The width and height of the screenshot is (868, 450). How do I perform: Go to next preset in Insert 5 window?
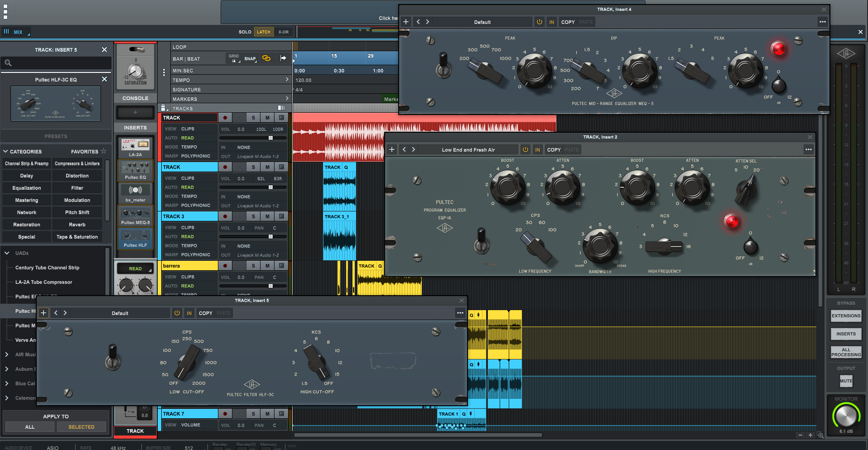[x=65, y=313]
